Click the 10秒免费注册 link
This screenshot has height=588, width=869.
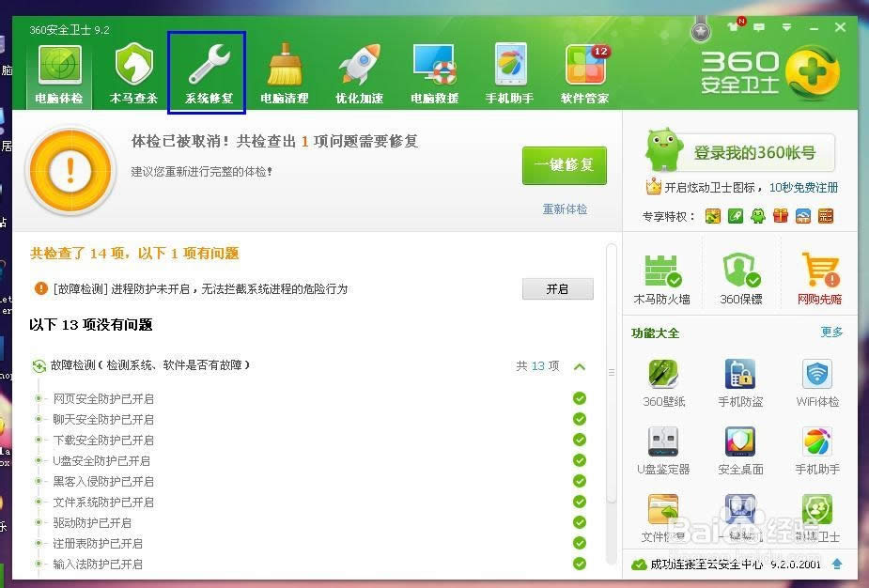[803, 187]
